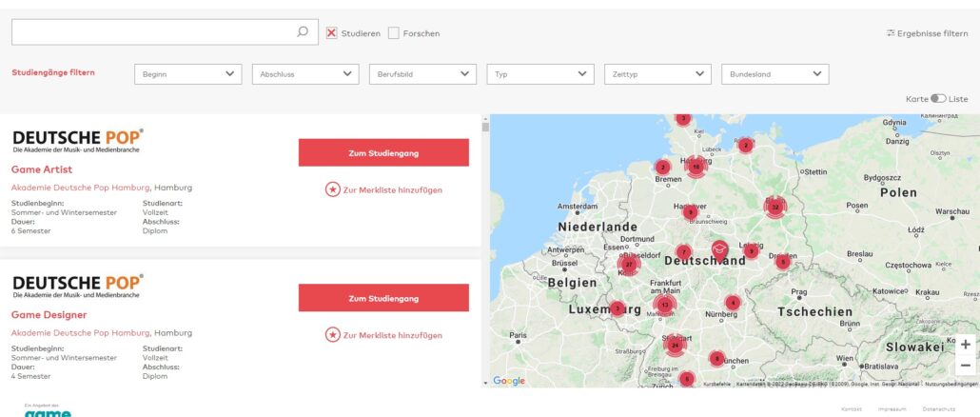Image resolution: width=980 pixels, height=417 pixels.
Task: Zoom in the map with plus button
Action: (x=965, y=345)
